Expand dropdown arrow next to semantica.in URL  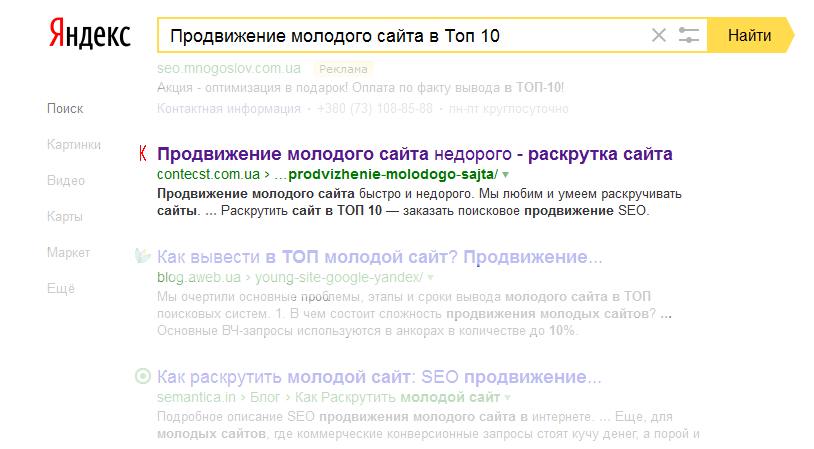[507, 398]
